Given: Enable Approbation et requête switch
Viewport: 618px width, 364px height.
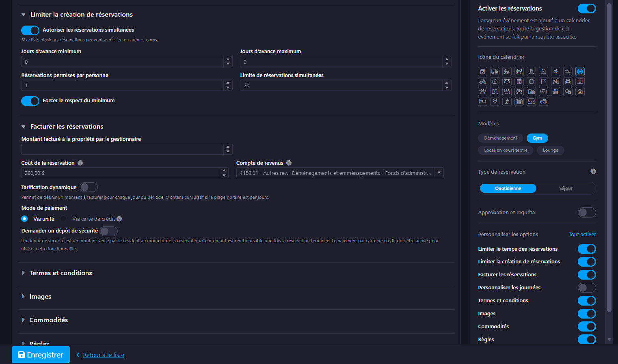Looking at the screenshot, I should click(x=587, y=212).
